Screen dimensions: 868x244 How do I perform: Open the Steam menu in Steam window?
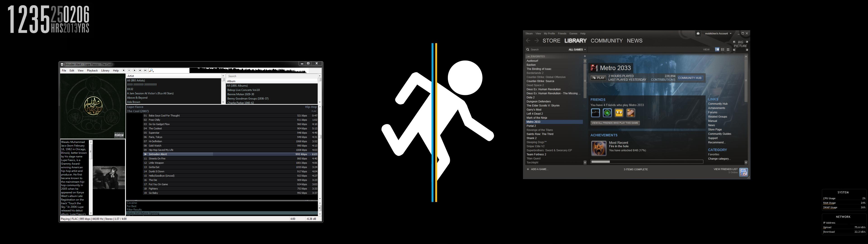click(x=529, y=34)
